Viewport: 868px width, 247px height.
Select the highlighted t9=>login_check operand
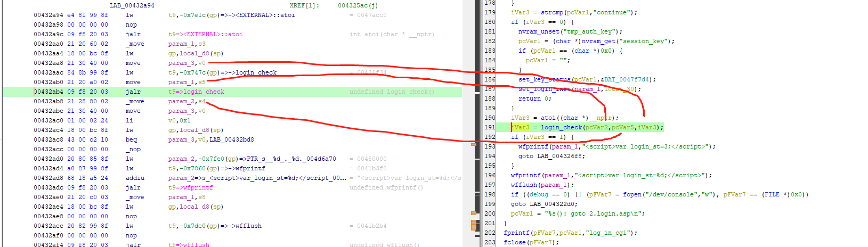click(197, 92)
